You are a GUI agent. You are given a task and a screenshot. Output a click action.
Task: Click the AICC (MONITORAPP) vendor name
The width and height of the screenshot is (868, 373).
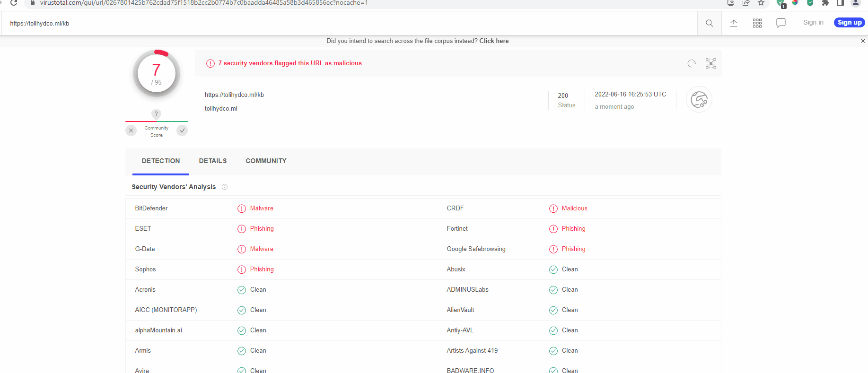(x=166, y=310)
